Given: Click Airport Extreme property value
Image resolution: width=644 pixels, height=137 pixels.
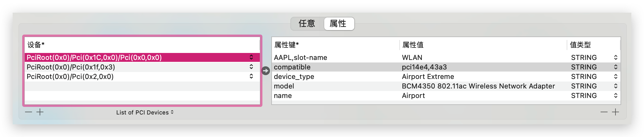Looking at the screenshot, I should 428,76.
